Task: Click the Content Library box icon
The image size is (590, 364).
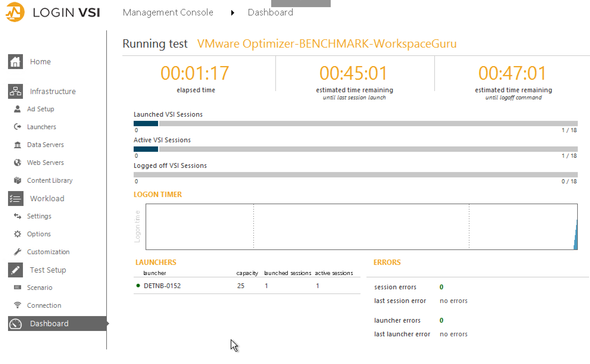Action: coord(17,180)
